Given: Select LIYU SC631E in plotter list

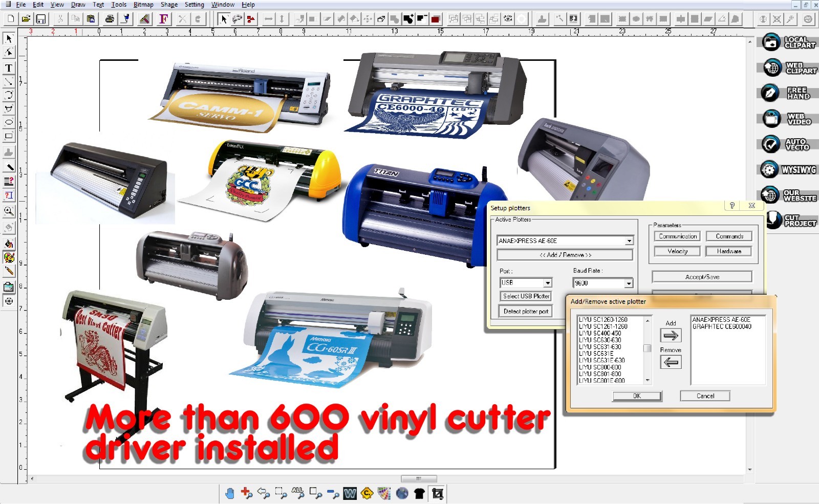Looking at the screenshot, I should point(596,354).
